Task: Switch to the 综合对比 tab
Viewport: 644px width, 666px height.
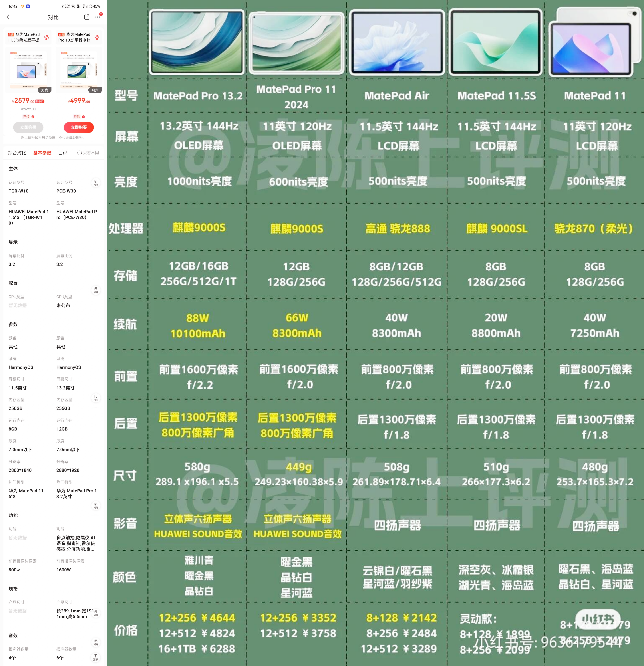Action: click(x=17, y=153)
